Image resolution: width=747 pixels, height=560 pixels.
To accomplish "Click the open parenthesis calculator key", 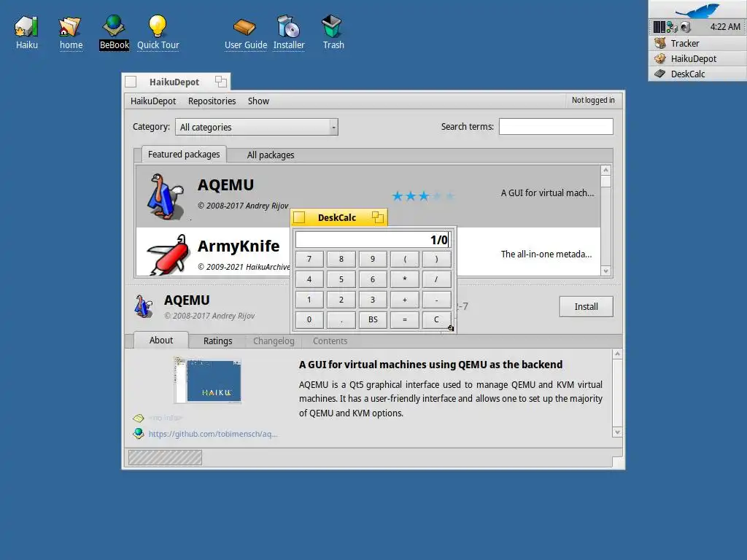I will [404, 259].
